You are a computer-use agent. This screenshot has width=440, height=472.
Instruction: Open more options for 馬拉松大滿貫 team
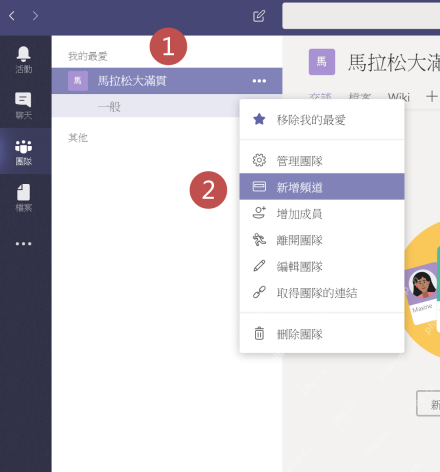point(259,81)
